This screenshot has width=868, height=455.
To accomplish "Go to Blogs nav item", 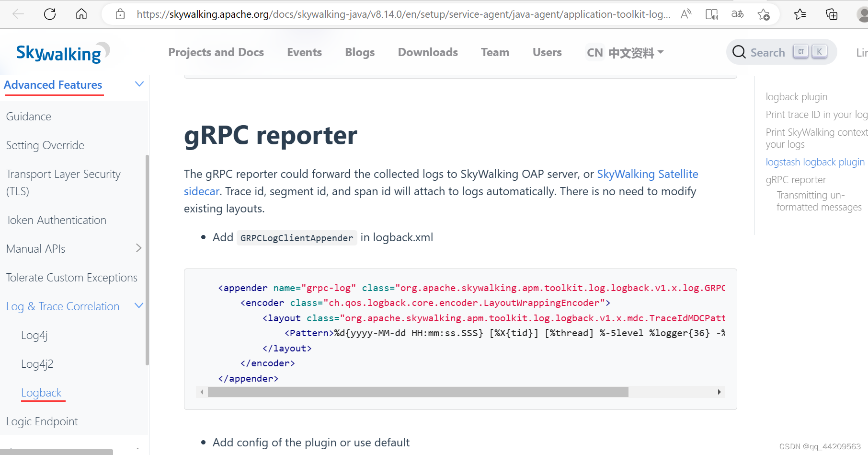I will [x=360, y=52].
